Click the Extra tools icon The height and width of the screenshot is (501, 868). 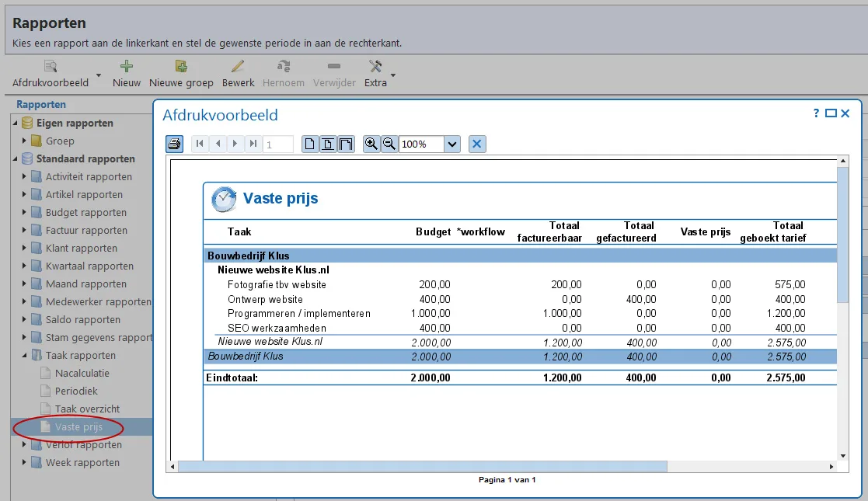[x=375, y=67]
